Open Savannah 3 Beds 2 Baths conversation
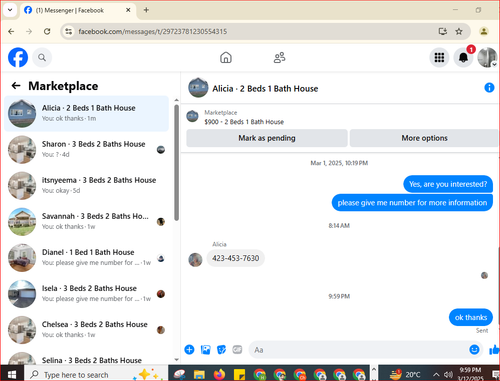The image size is (500, 381). (x=87, y=221)
